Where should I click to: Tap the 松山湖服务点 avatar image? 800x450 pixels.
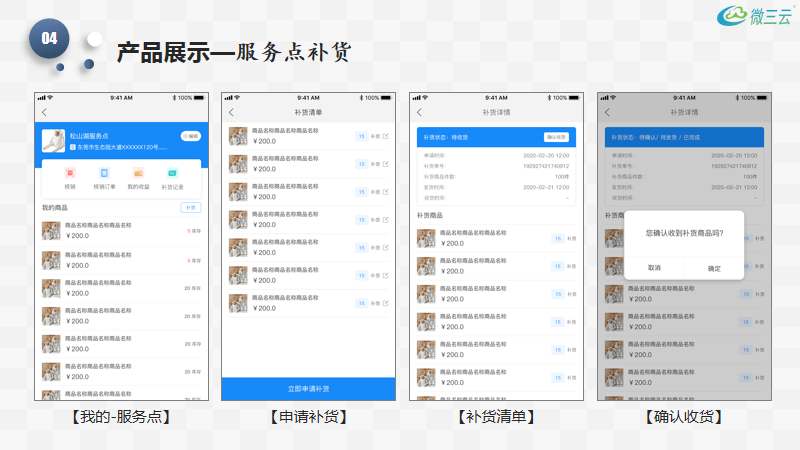tap(54, 141)
